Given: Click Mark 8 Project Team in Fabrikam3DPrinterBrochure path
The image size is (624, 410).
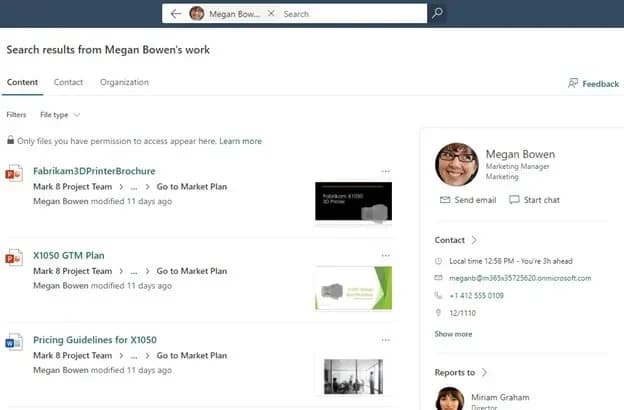Looking at the screenshot, I should click(72, 187).
